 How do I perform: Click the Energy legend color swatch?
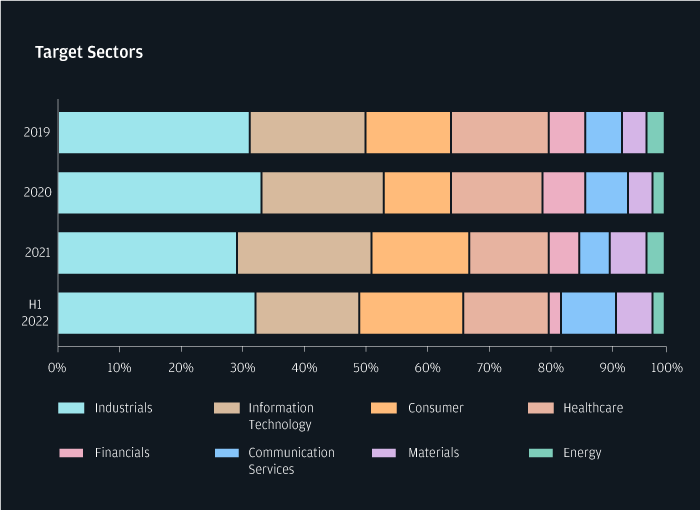pos(540,453)
